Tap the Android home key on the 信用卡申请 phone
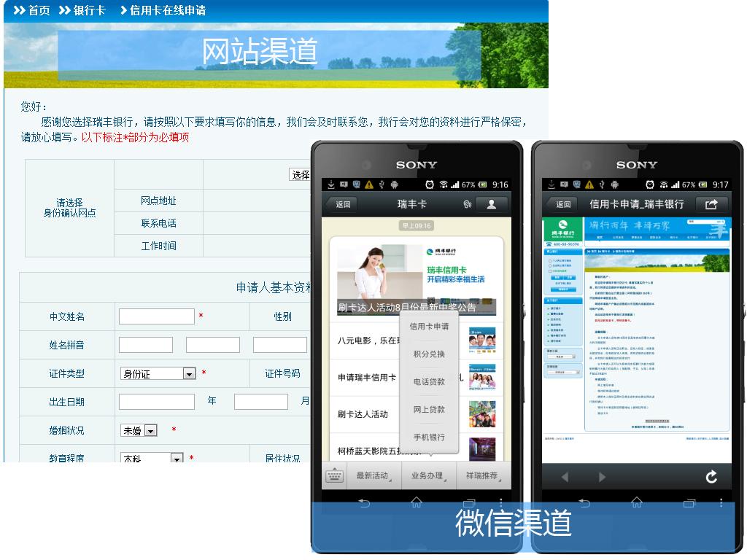 [x=636, y=502]
